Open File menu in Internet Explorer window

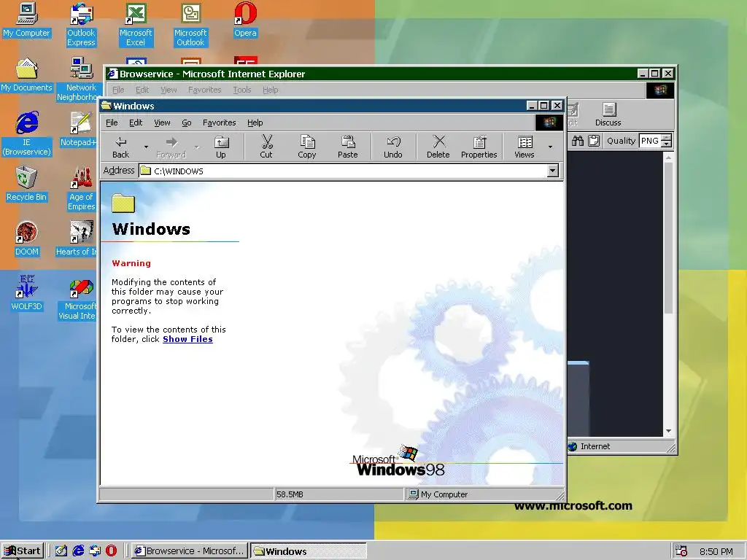(118, 90)
